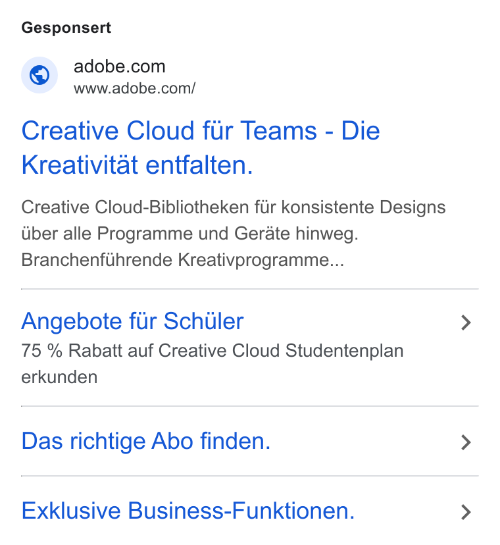
Task: Click the globe favicon beside adobe.com
Action: 39,75
